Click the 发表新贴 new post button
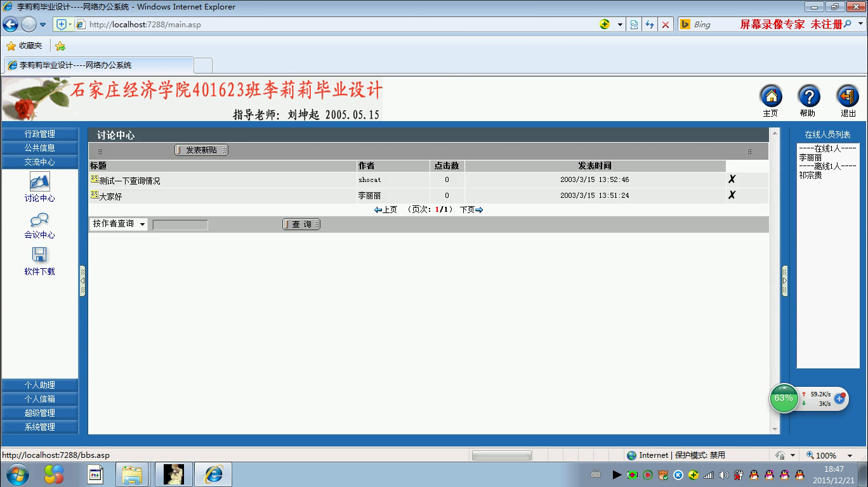Viewport: 868px width, 487px height. 201,150
